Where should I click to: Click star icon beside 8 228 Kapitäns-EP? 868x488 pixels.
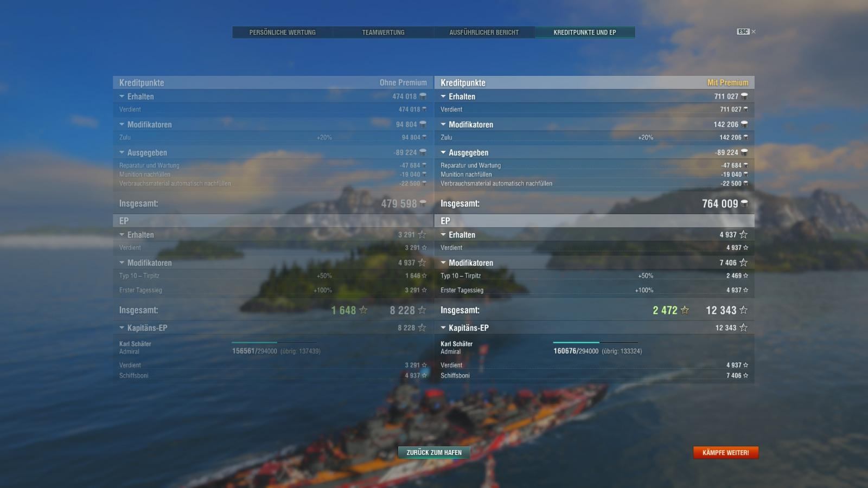pyautogui.click(x=422, y=328)
